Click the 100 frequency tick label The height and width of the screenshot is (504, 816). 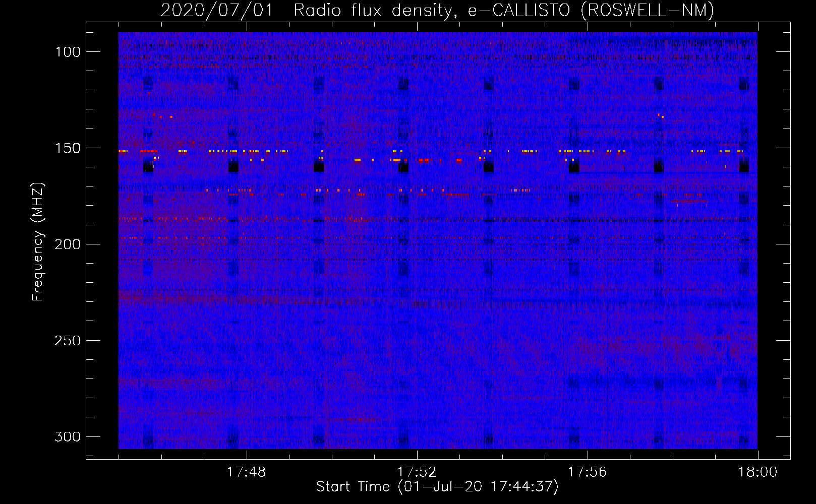68,52
